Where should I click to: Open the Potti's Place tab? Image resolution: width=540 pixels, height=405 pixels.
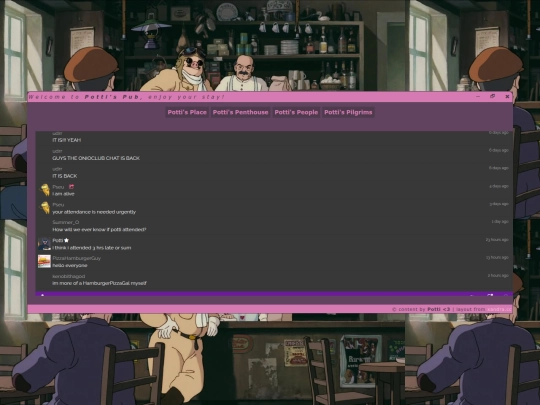(187, 112)
